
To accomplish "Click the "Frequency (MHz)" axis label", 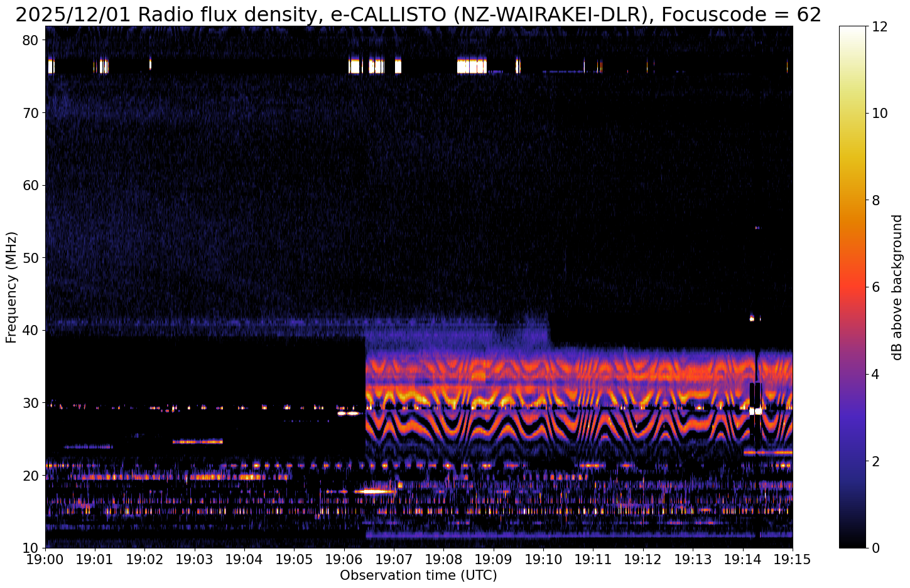I will pos(11,287).
